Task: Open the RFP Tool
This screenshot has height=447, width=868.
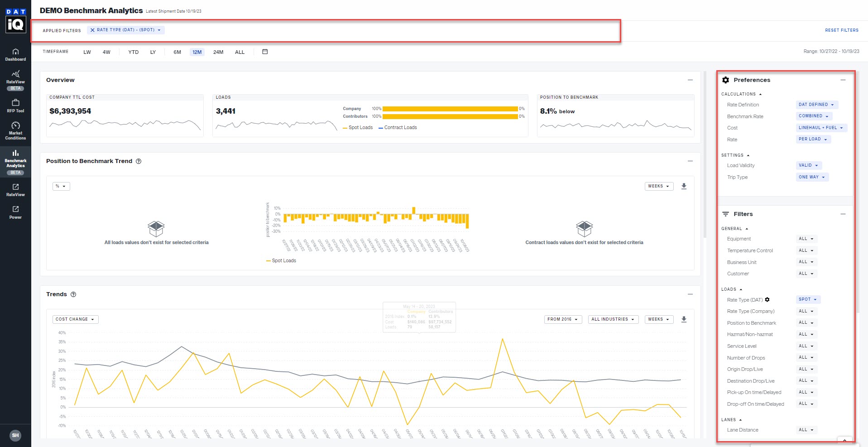Action: pyautogui.click(x=15, y=105)
